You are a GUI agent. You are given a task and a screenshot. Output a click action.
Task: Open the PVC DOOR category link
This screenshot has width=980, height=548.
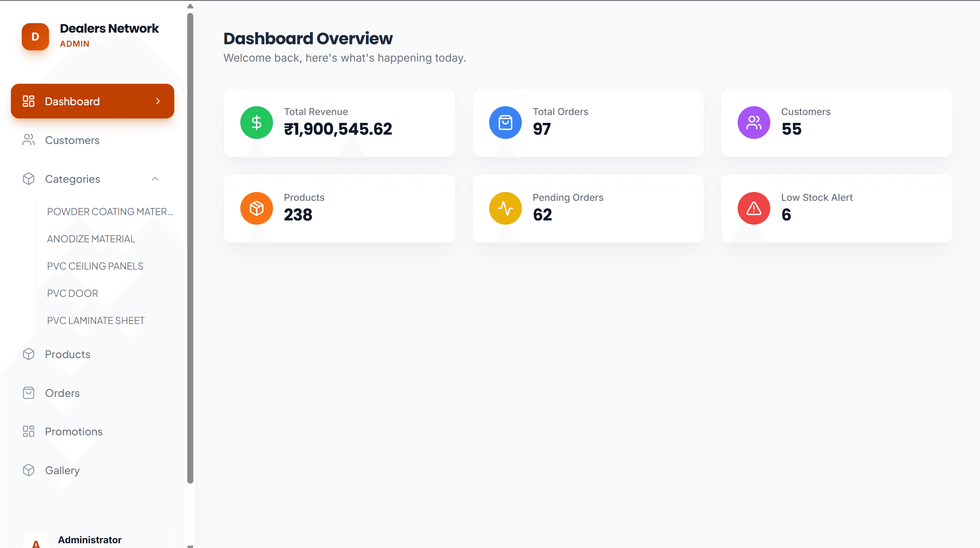[72, 293]
